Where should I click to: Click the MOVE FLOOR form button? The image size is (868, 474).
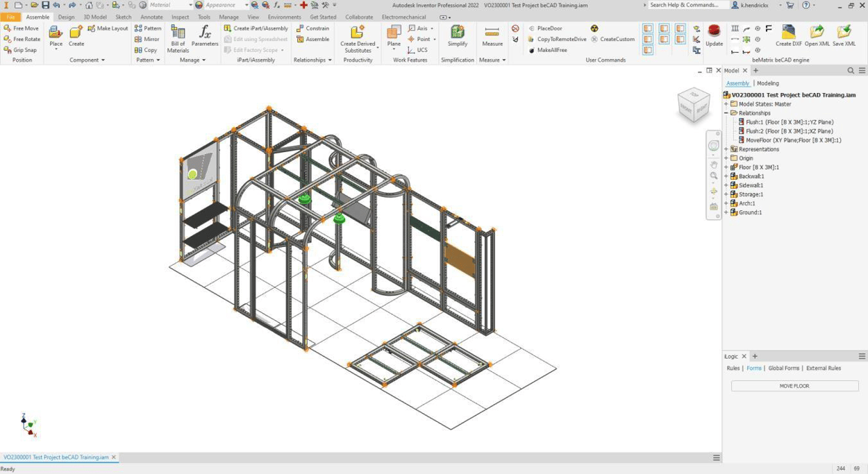point(794,386)
